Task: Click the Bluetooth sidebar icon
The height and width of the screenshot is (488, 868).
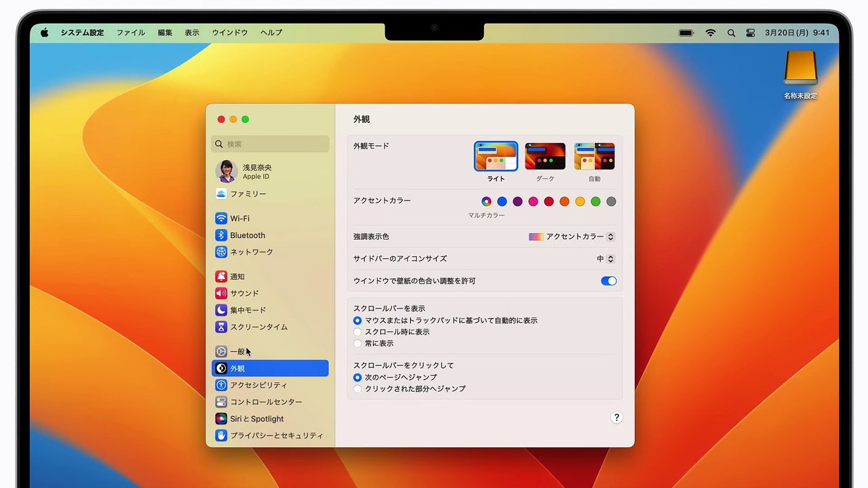Action: [221, 235]
